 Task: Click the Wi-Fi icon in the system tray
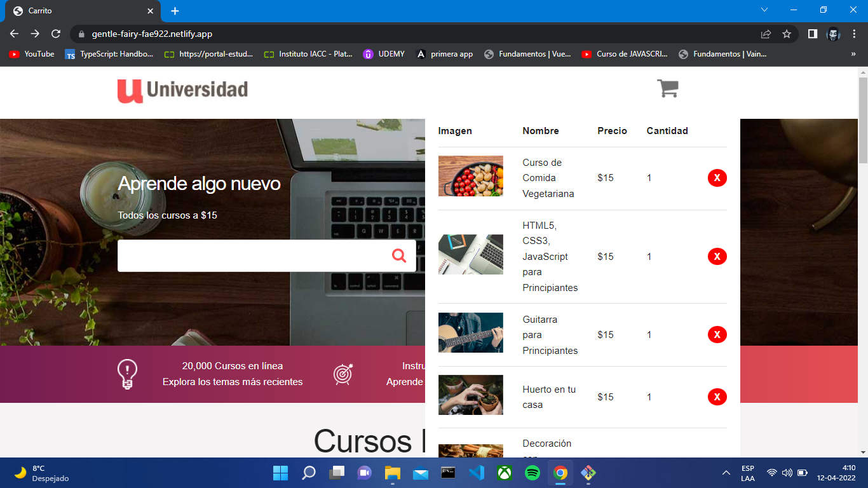click(x=771, y=473)
